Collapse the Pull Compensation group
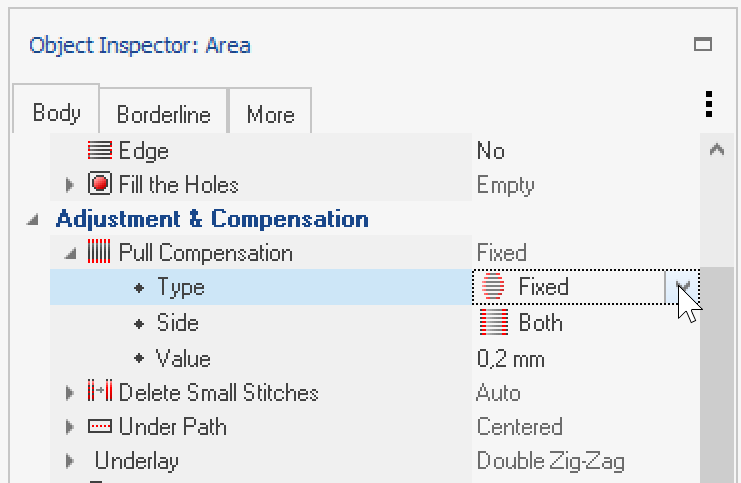The height and width of the screenshot is (483, 741). pyautogui.click(x=70, y=254)
